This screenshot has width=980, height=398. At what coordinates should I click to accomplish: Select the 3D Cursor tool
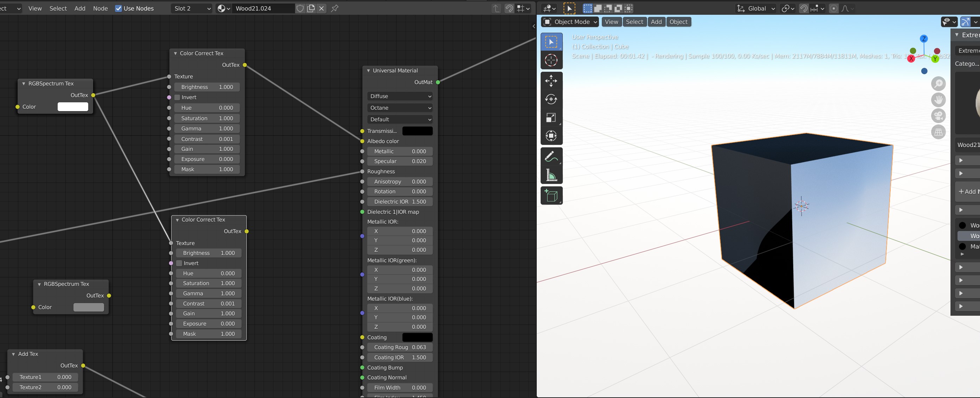(551, 60)
